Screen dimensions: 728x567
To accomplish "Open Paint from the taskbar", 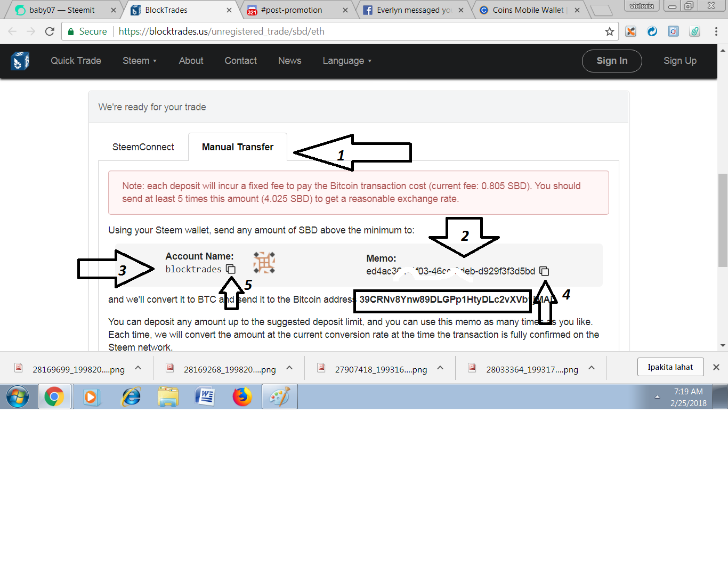I will tap(280, 397).
